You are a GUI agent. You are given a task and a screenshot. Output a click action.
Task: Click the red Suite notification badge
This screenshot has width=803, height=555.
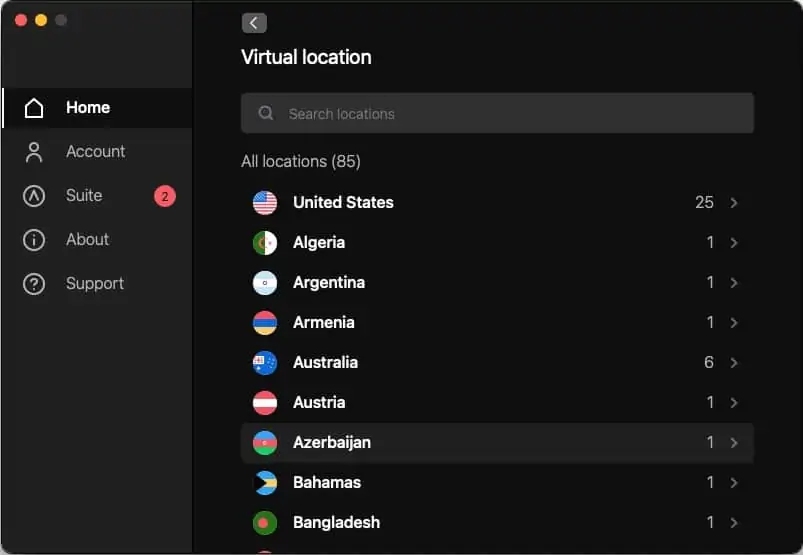coord(165,196)
